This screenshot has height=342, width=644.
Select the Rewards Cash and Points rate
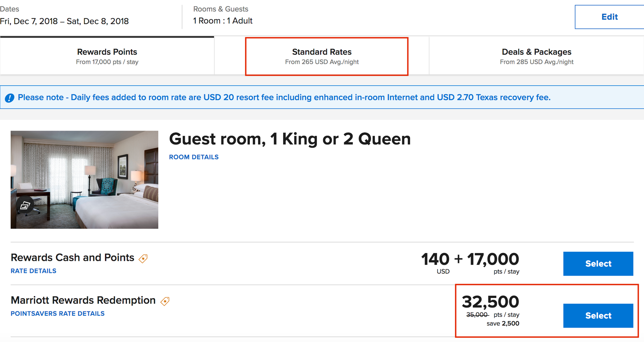tap(598, 264)
